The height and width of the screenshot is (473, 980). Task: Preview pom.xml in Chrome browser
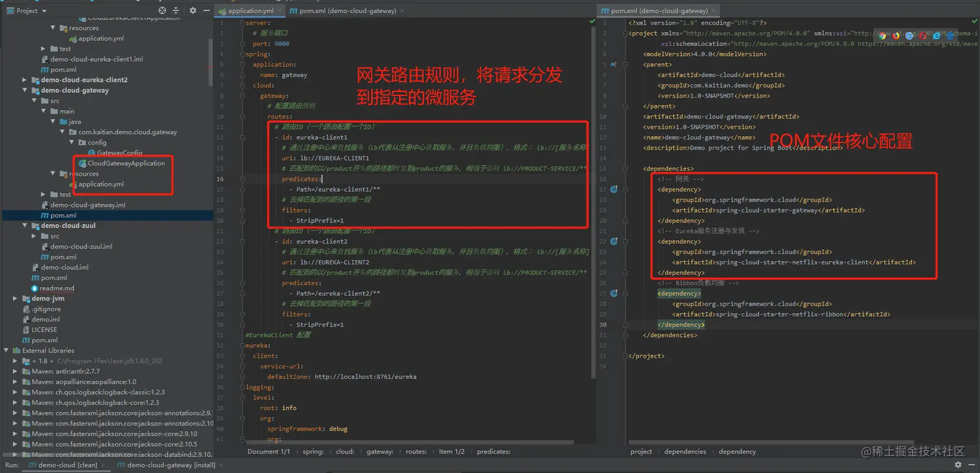882,36
